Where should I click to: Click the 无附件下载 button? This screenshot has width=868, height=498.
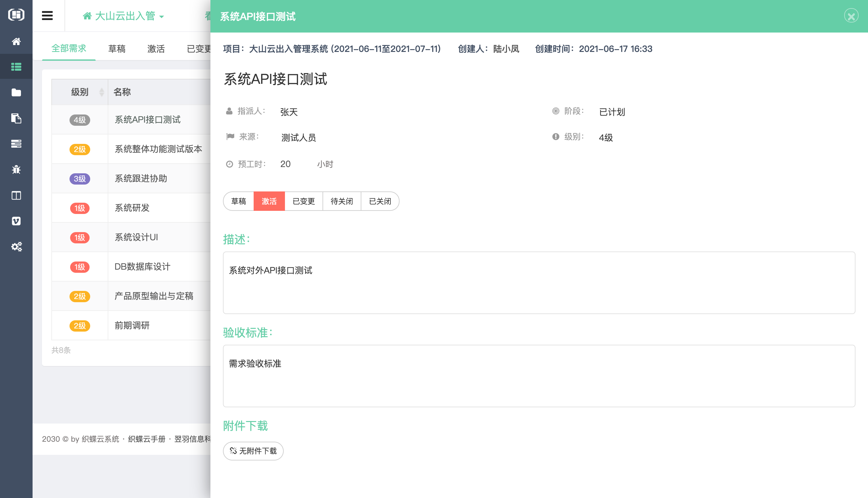pyautogui.click(x=253, y=451)
